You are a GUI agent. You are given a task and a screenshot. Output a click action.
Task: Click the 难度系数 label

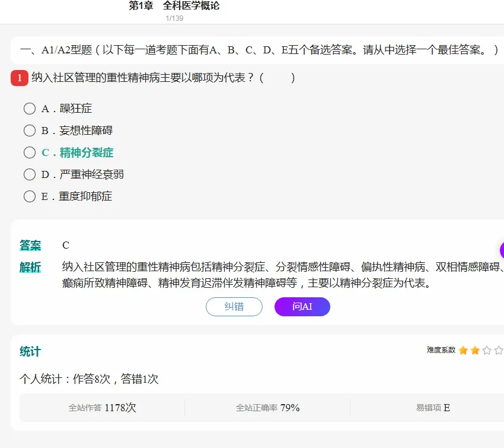tap(441, 350)
